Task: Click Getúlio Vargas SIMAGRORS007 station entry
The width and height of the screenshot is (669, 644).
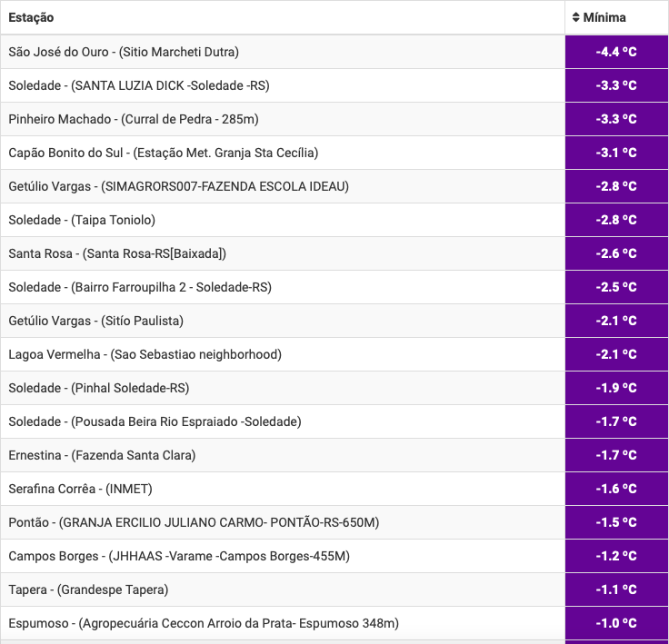Action: point(178,186)
